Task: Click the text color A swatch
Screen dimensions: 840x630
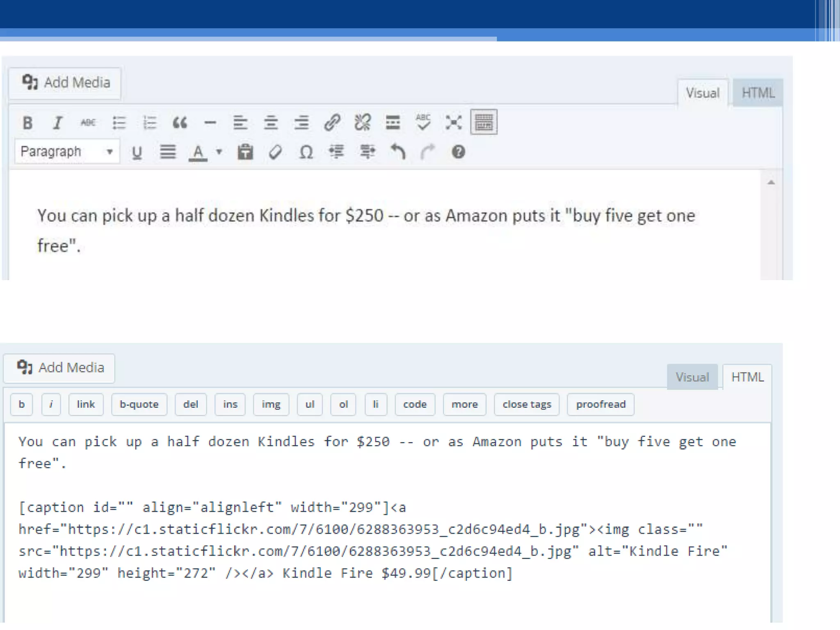Action: click(x=198, y=152)
